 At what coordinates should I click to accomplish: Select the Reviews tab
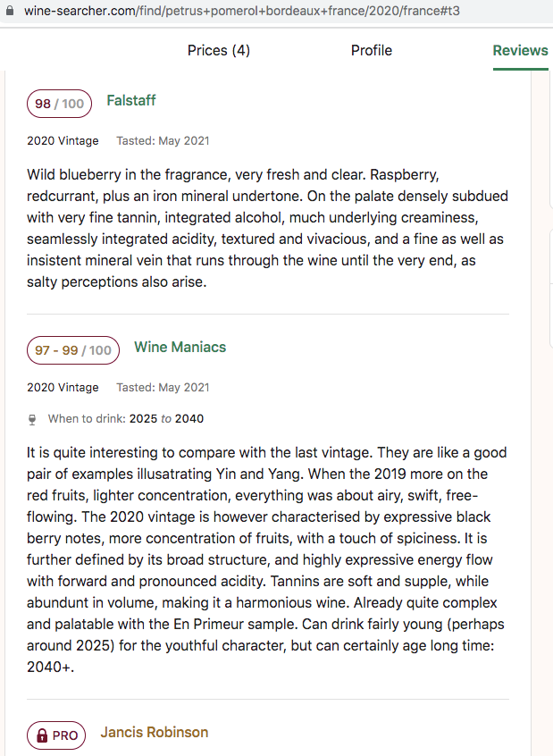coord(520,50)
